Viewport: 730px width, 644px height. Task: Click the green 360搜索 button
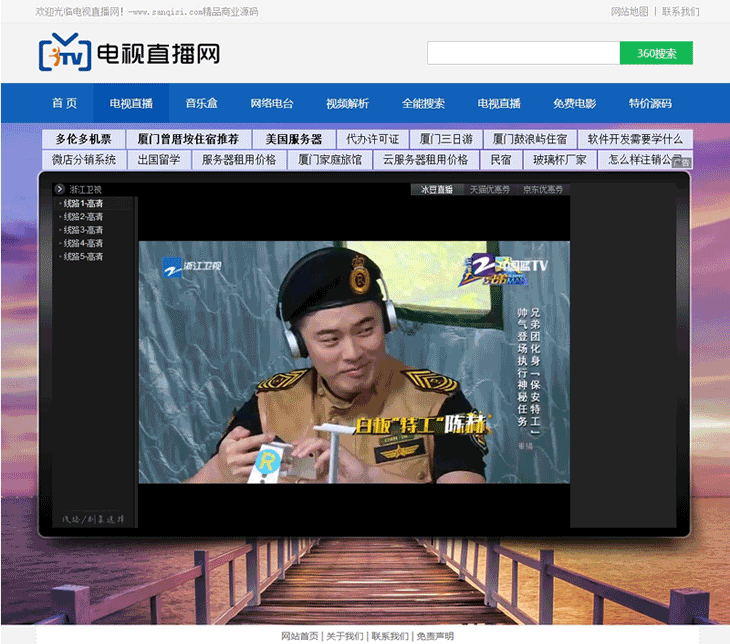pyautogui.click(x=656, y=53)
